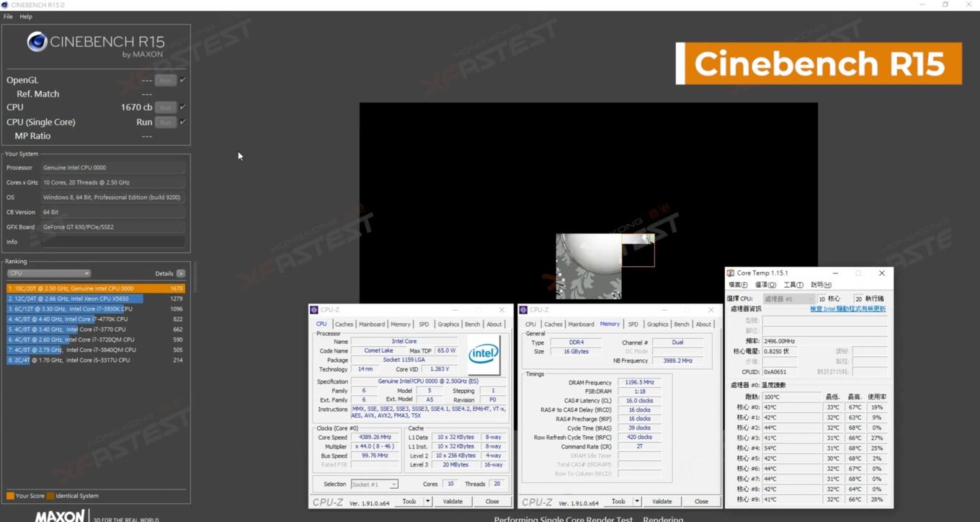Screen dimensions: 980x522
Task: Select the Core i7-3840QM ranking row
Action: pyautogui.click(x=96, y=350)
